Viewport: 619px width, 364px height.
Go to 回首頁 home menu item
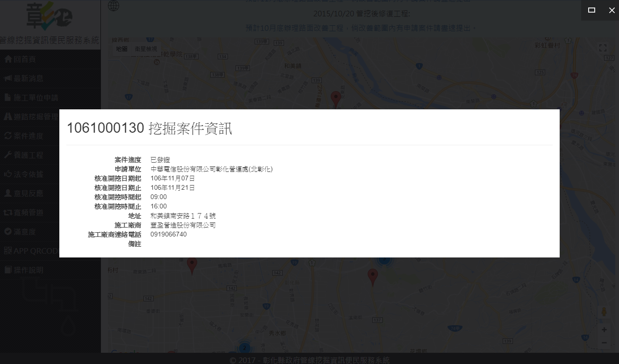coord(50,59)
